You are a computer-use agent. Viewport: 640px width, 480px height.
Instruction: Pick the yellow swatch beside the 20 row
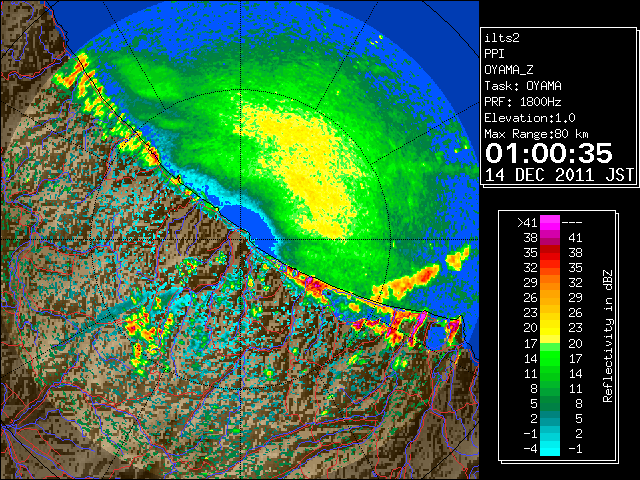point(550,328)
